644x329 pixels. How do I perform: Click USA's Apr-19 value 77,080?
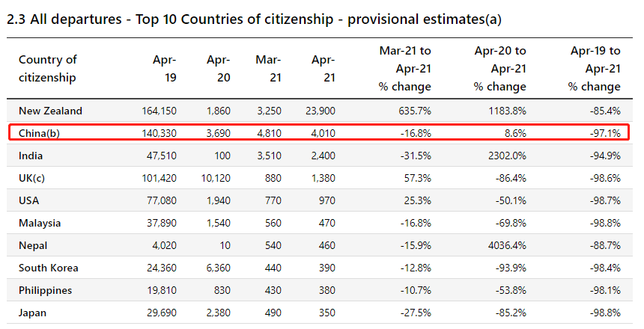click(x=159, y=200)
